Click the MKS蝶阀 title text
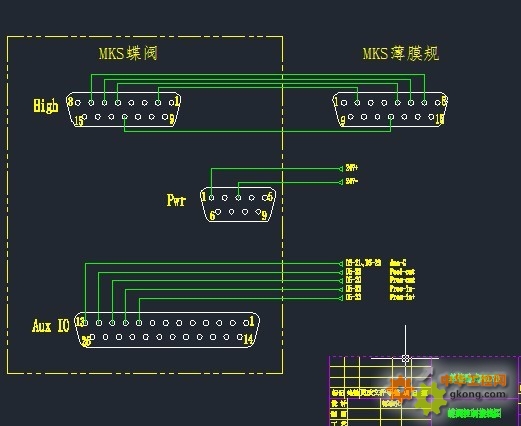 [128, 53]
